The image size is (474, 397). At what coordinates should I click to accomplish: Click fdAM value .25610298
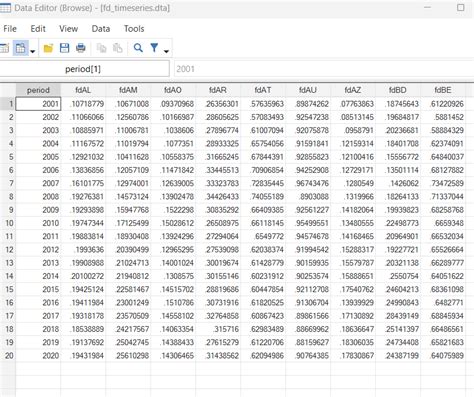[128, 356]
